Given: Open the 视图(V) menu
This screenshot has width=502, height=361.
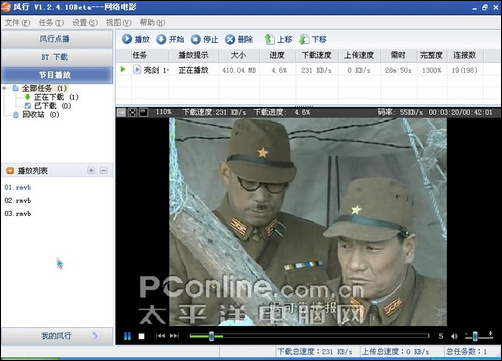Looking at the screenshot, I should coord(119,22).
